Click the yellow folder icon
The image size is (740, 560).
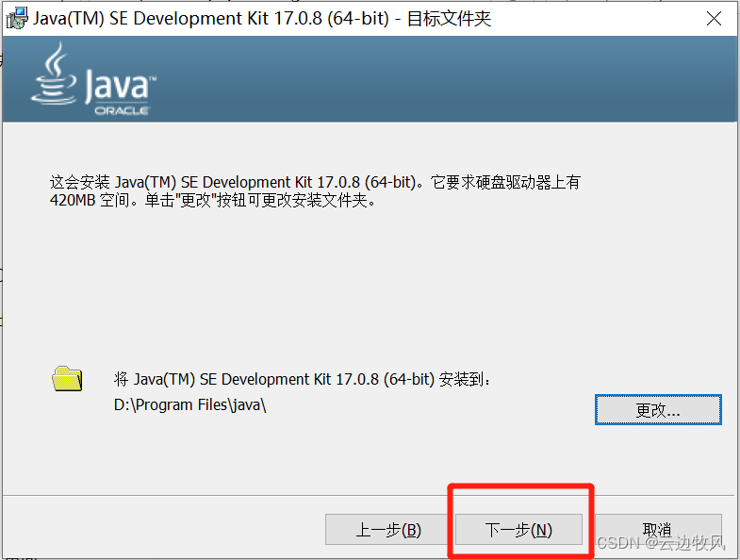click(x=67, y=379)
